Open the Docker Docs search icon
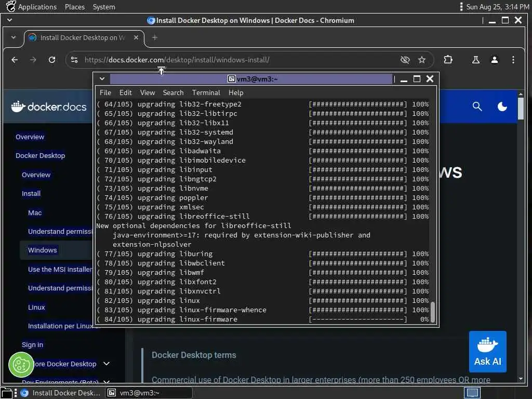 click(x=477, y=107)
